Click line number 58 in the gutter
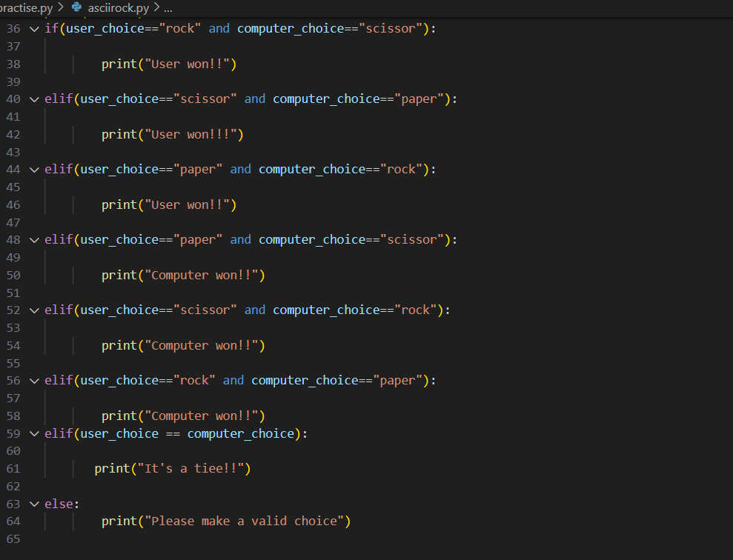 pyautogui.click(x=13, y=416)
